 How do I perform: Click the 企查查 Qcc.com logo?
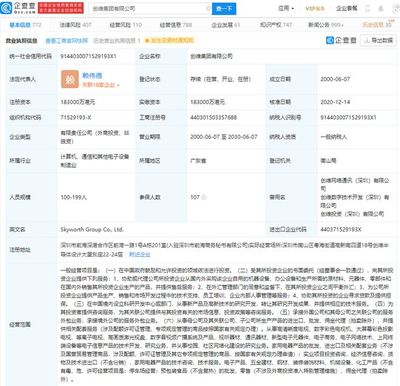18,8
